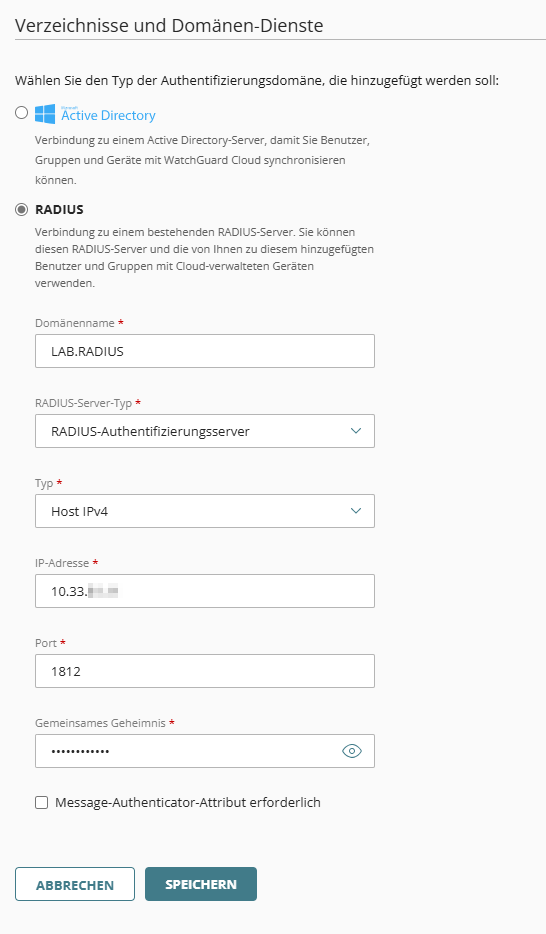Click the chevron arrow in Host IPv4 field
Viewport: 546px width, 934px height.
coord(356,510)
